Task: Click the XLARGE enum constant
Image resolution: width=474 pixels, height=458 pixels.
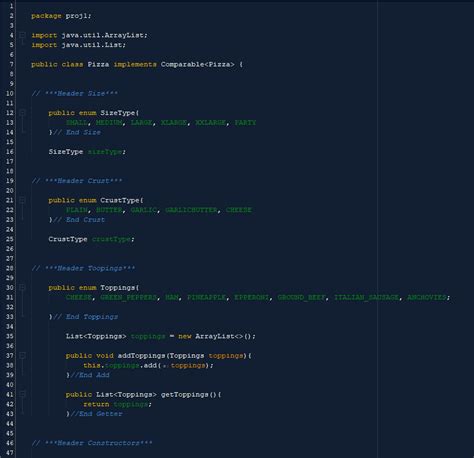Action: coord(174,122)
